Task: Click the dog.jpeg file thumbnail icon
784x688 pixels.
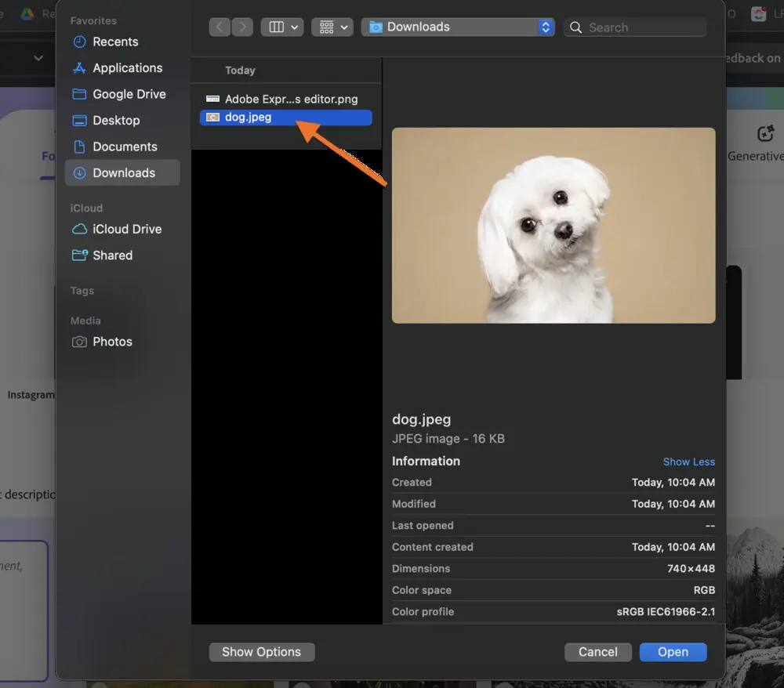Action: pyautogui.click(x=213, y=118)
